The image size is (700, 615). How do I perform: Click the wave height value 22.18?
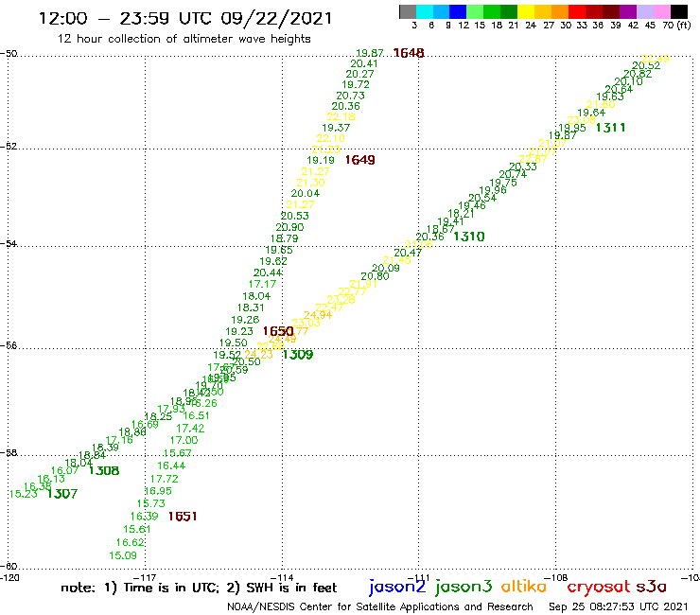click(x=341, y=116)
